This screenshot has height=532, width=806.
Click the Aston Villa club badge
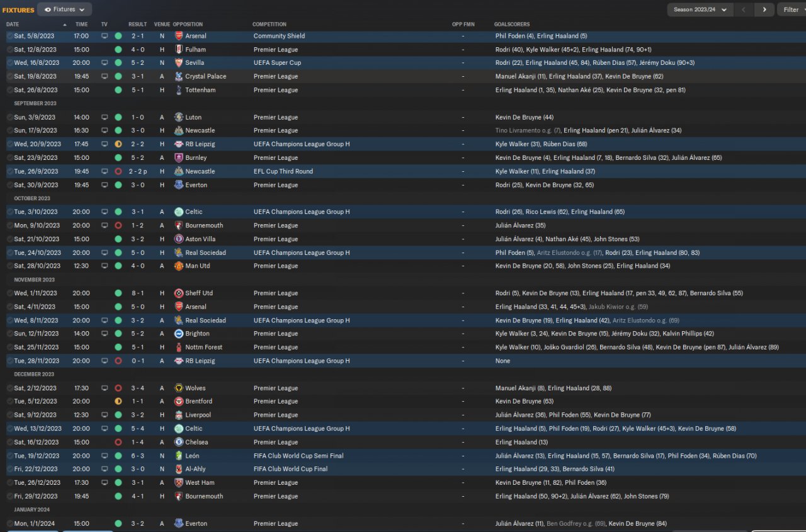[x=179, y=239]
